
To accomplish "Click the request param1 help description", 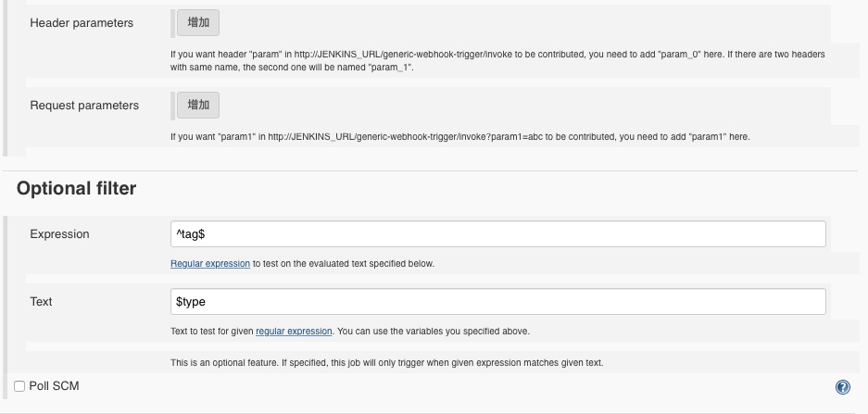I will [x=460, y=137].
